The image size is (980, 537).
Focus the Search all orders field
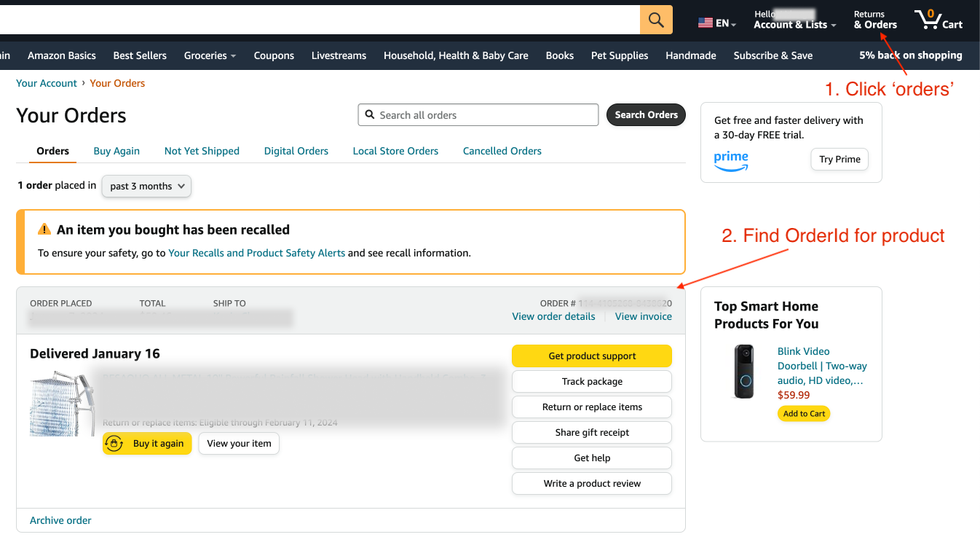tap(478, 115)
